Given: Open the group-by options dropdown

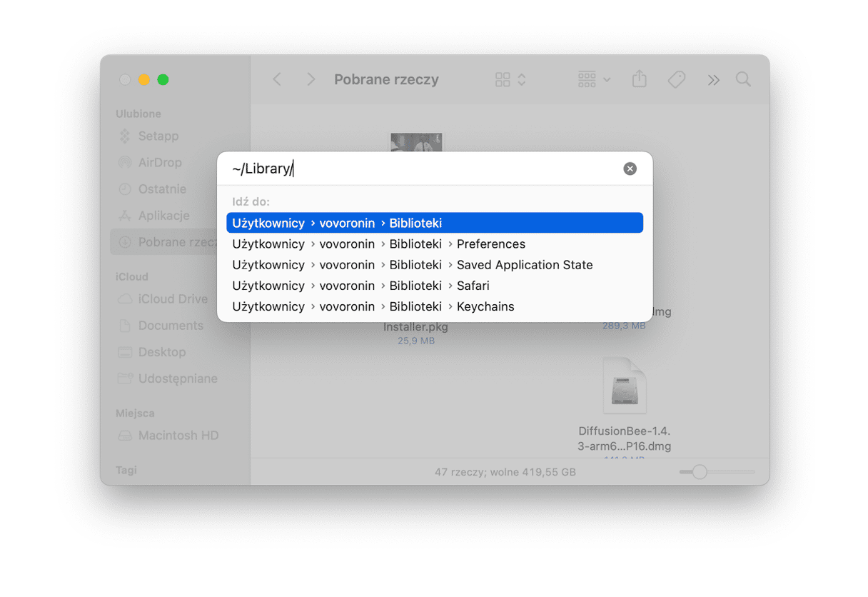Looking at the screenshot, I should pos(594,79).
